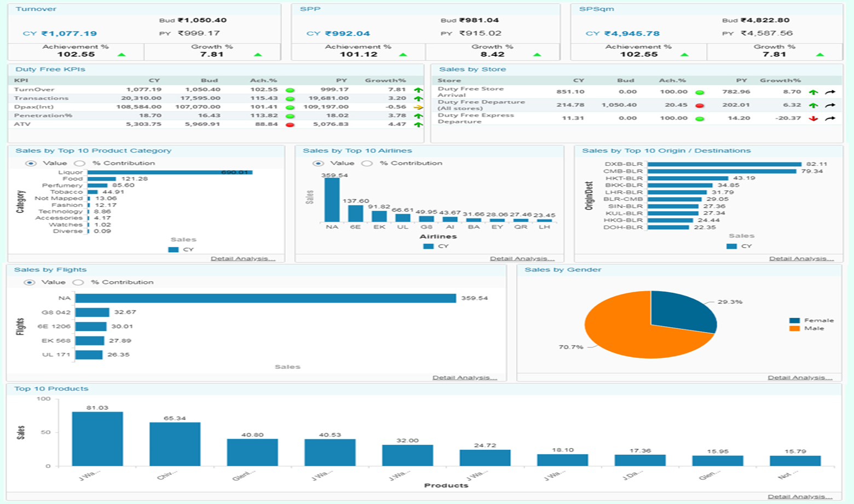Click the share arrow for Duty Free Express Departure
This screenshot has height=504, width=854.
coord(830,119)
